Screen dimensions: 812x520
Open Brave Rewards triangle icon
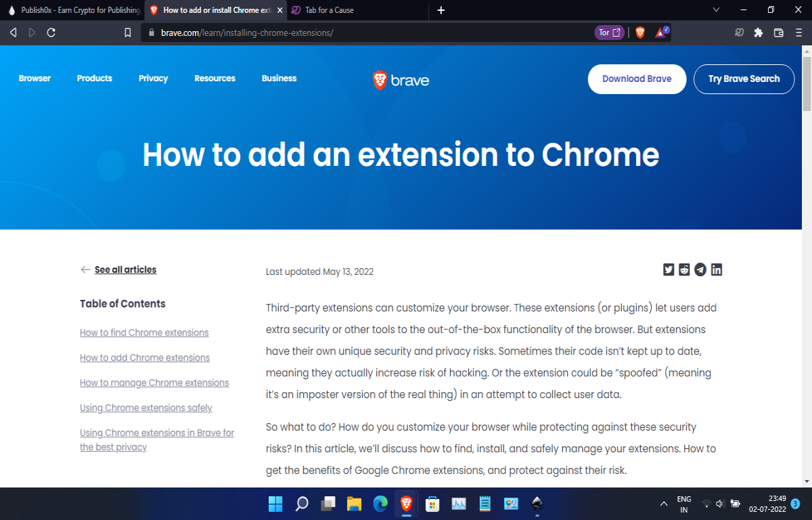(661, 32)
